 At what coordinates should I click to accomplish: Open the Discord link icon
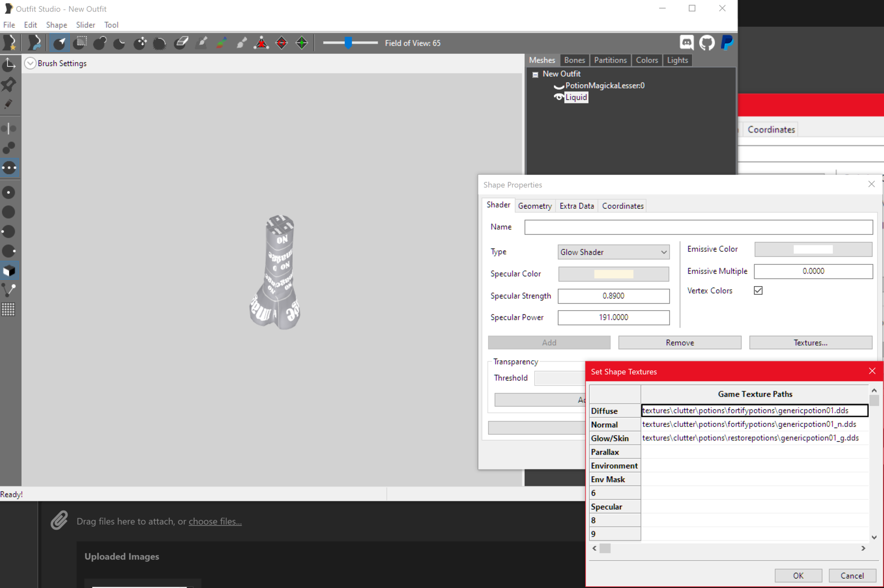pyautogui.click(x=686, y=43)
